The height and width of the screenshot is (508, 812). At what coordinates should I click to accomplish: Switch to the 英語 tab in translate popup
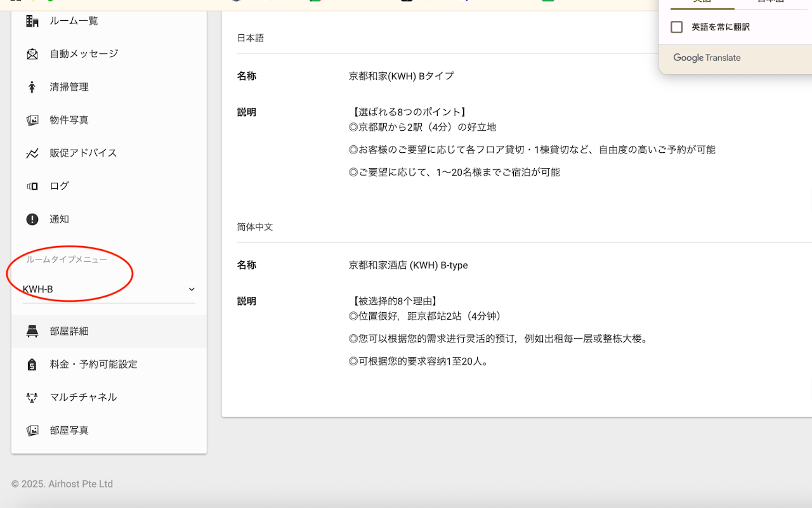click(702, 2)
